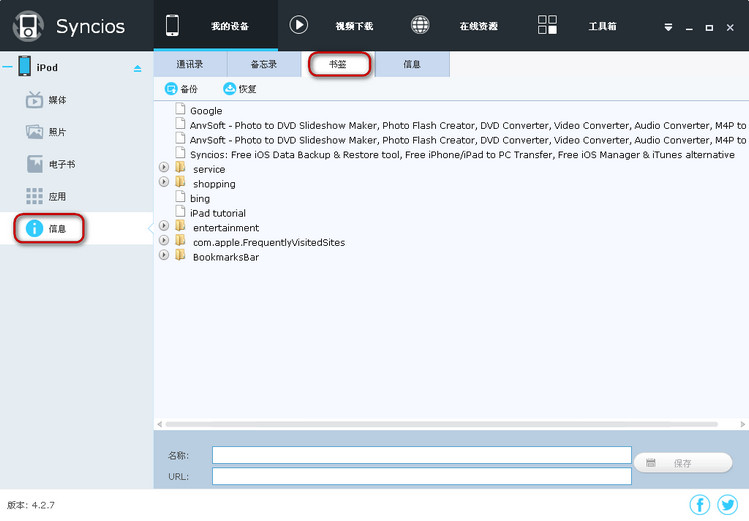
Task: Open the 在线资源 online resources section
Action: pyautogui.click(x=479, y=26)
